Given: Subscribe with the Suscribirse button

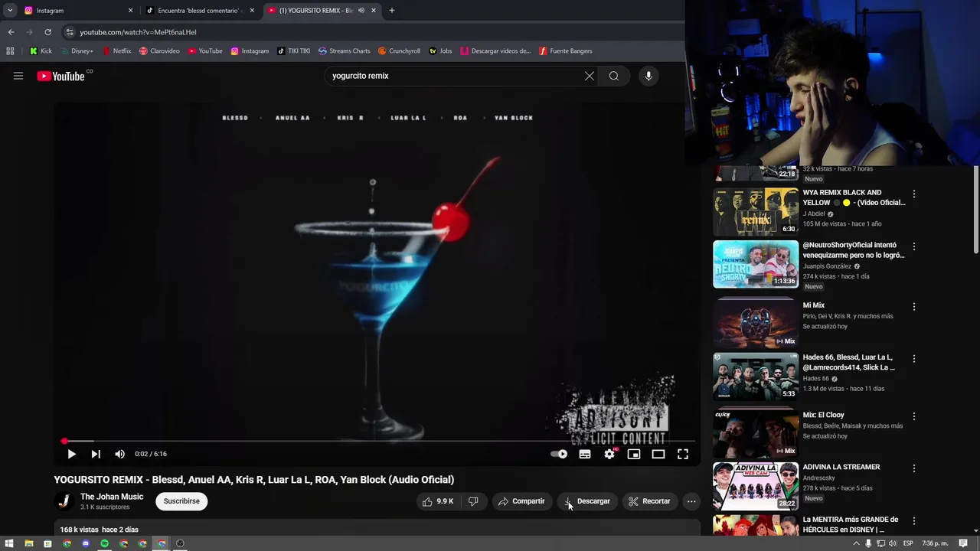Looking at the screenshot, I should click(x=181, y=501).
